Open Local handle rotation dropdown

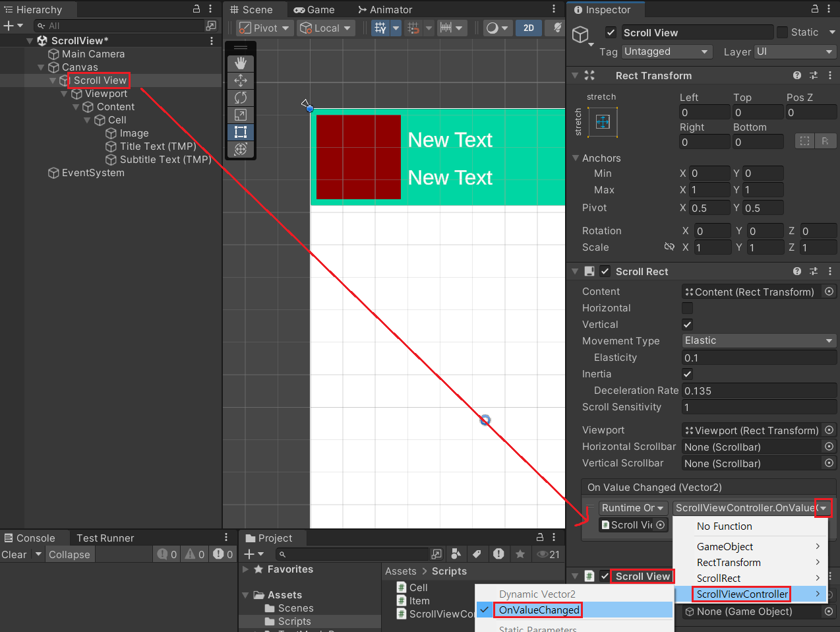(x=326, y=28)
